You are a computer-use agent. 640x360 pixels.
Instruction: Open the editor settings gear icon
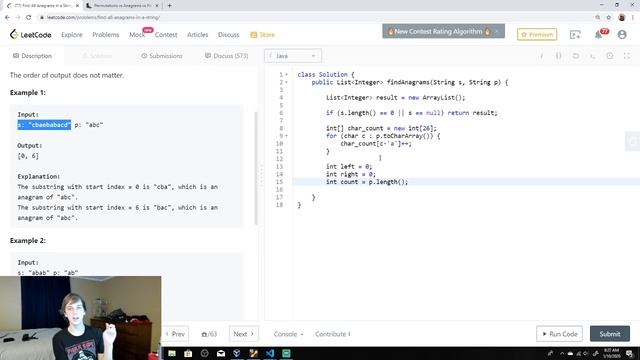click(609, 56)
